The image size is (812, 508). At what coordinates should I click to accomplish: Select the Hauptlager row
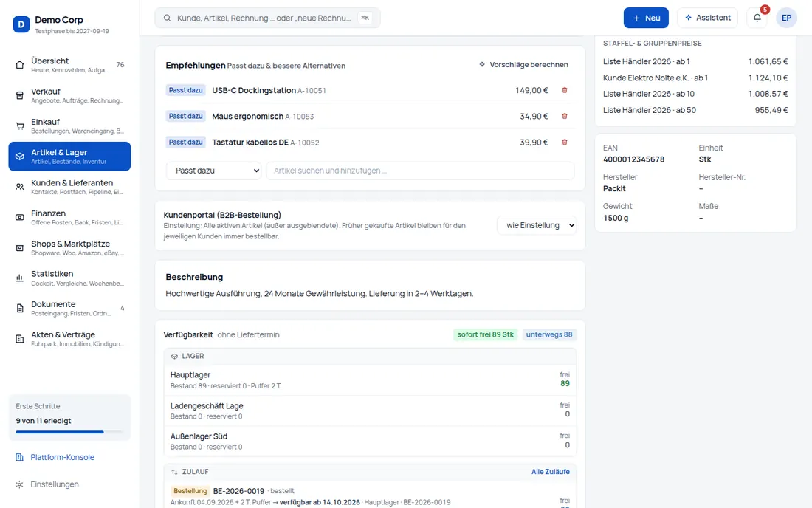pyautogui.click(x=370, y=380)
